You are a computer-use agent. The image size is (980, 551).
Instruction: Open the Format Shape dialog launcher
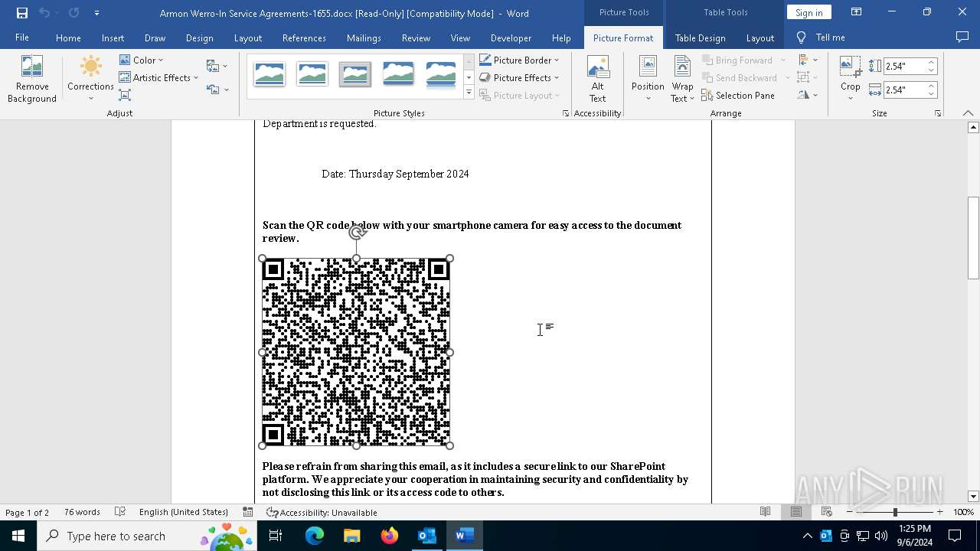(x=566, y=113)
